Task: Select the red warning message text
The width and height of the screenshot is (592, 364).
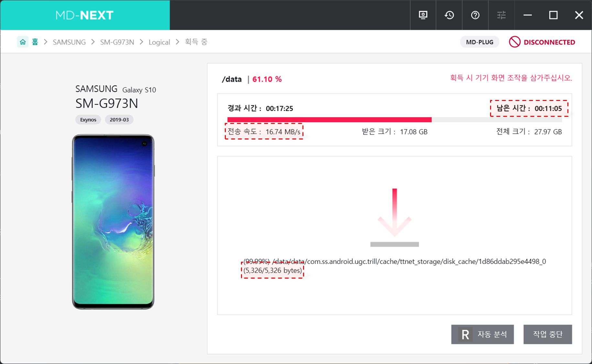Action: [511, 78]
